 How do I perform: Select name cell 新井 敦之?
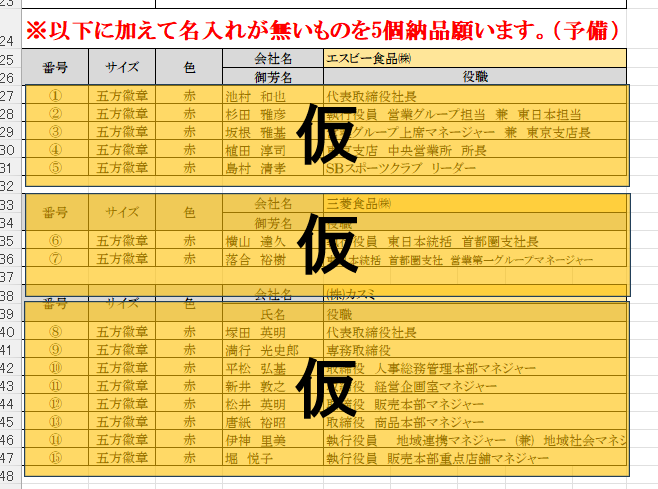(x=273, y=386)
